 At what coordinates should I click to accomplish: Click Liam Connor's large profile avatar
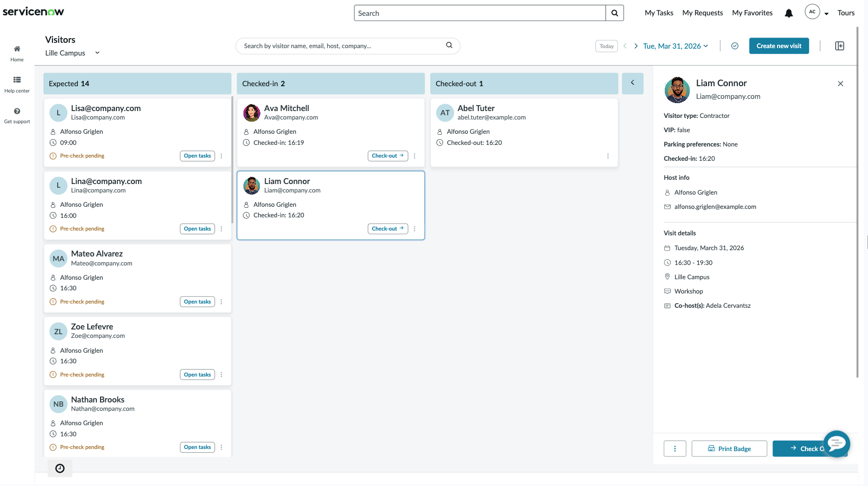677,90
